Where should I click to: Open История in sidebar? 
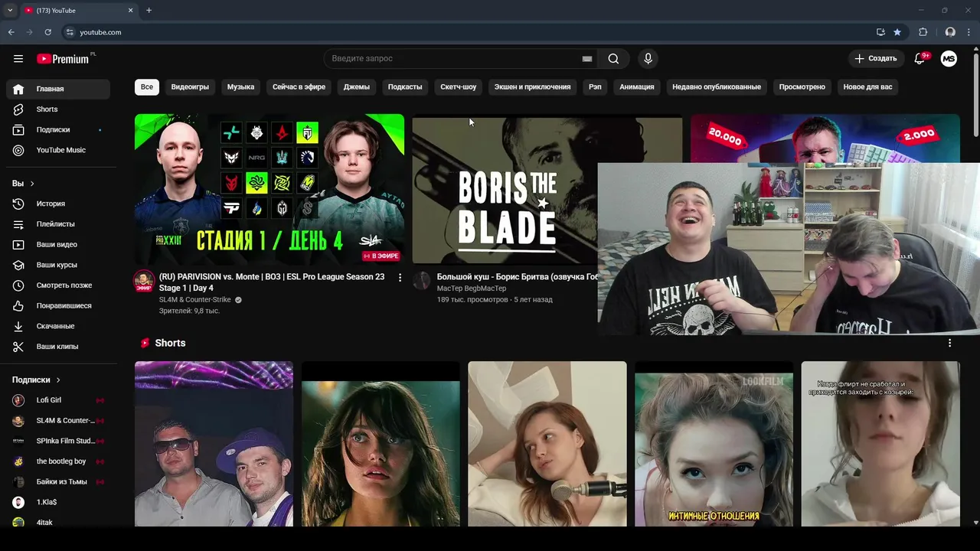point(58,204)
